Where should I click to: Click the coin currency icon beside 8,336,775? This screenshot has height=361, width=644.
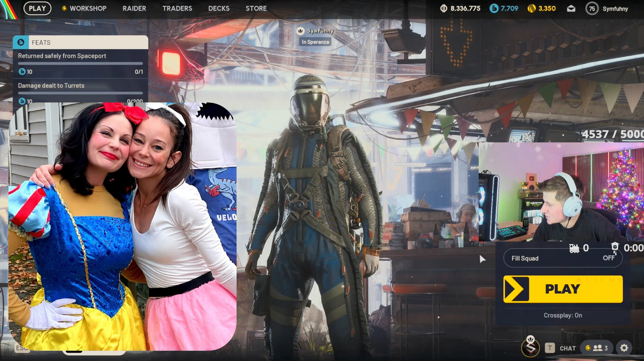click(443, 8)
